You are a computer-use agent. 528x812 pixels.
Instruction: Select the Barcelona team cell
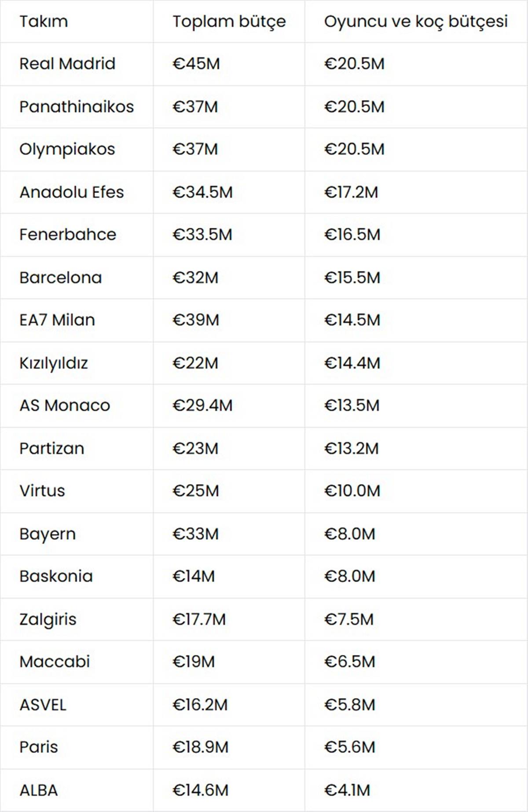61,278
